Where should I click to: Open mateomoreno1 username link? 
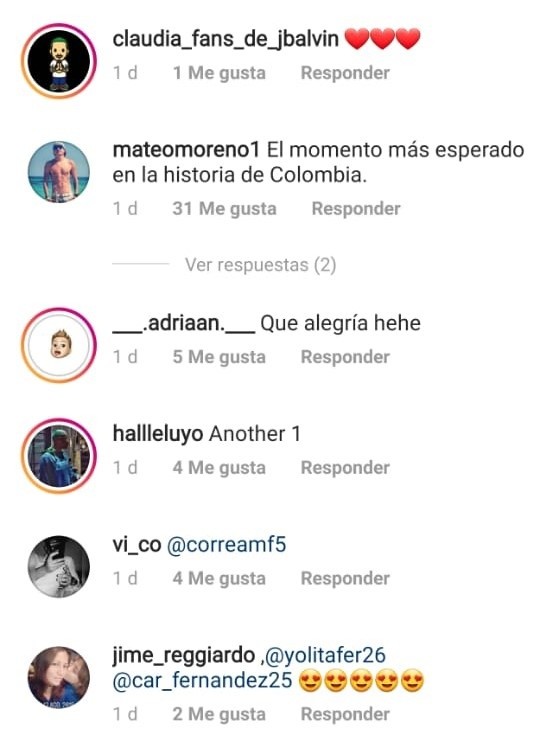tap(186, 150)
